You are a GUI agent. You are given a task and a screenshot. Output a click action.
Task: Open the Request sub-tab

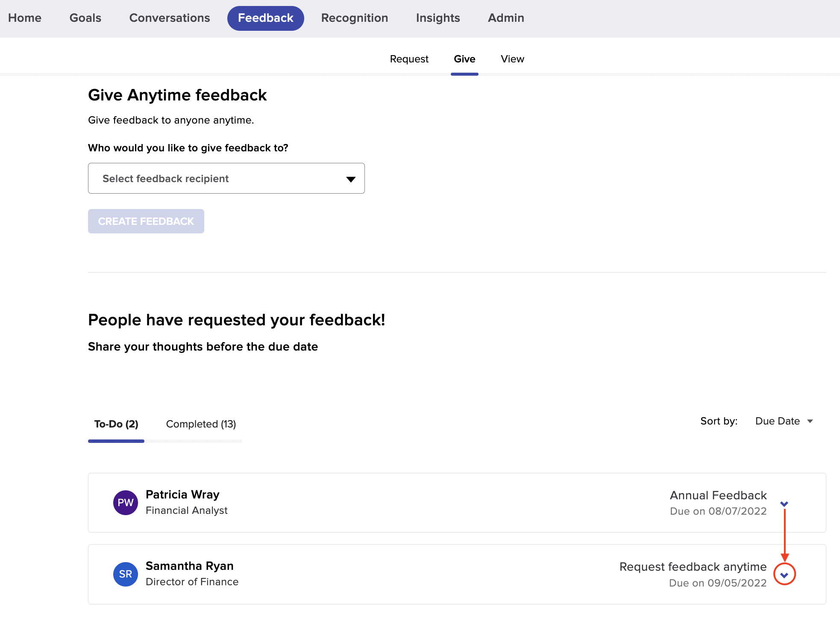tap(409, 59)
